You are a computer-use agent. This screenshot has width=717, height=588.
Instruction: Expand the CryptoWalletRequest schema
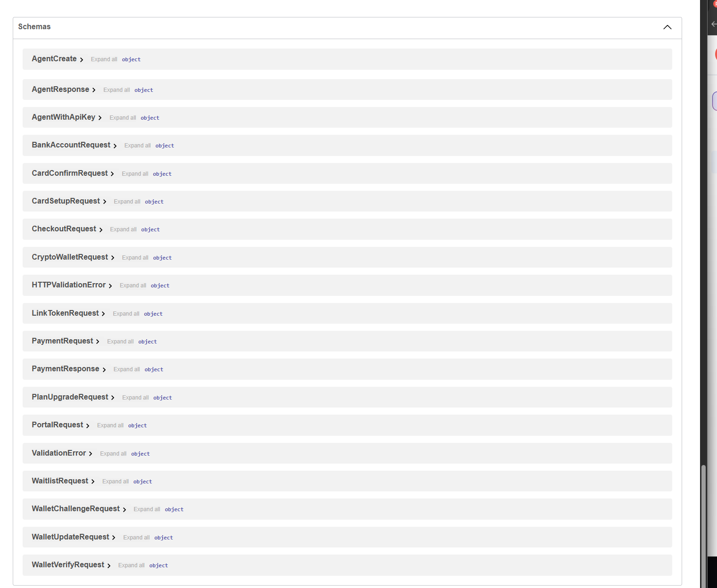tap(70, 257)
